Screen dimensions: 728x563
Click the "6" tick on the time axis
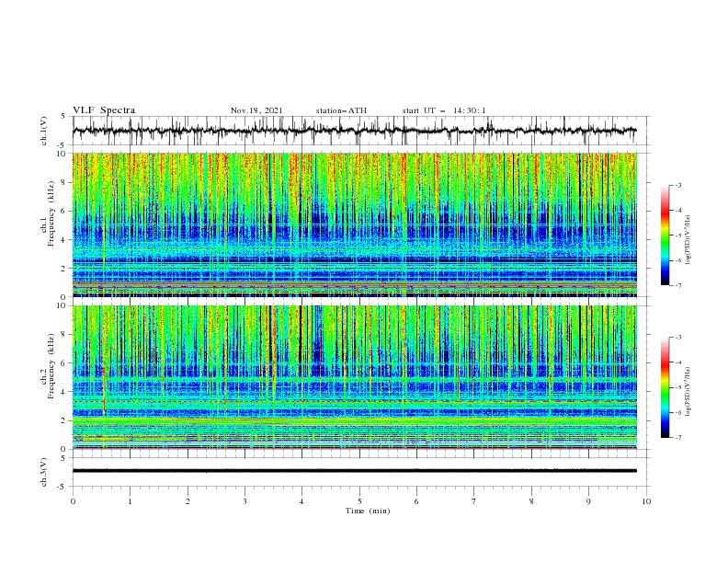coord(416,501)
